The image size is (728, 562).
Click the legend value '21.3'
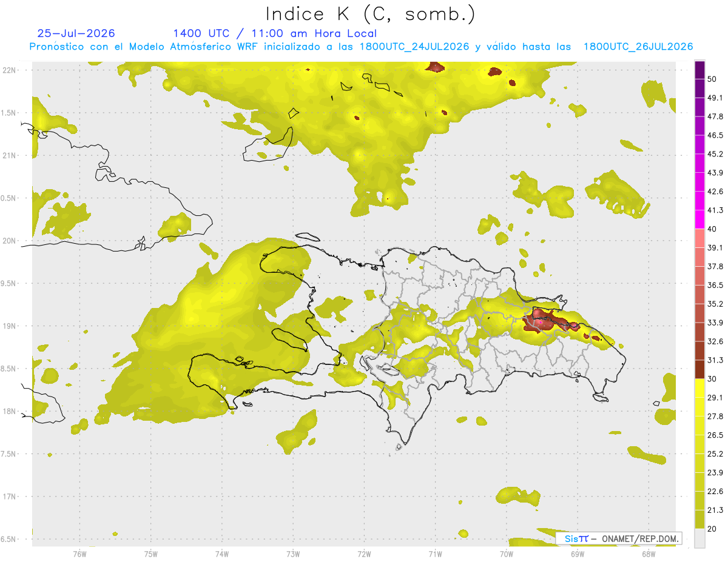tap(715, 509)
